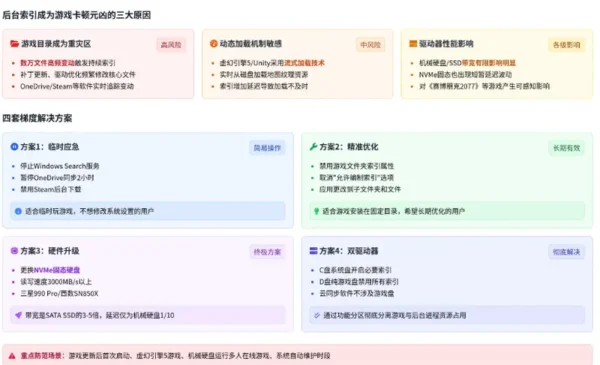Click the pause icon beside 方案1：临时应急
600x365 pixels.
coord(14,147)
